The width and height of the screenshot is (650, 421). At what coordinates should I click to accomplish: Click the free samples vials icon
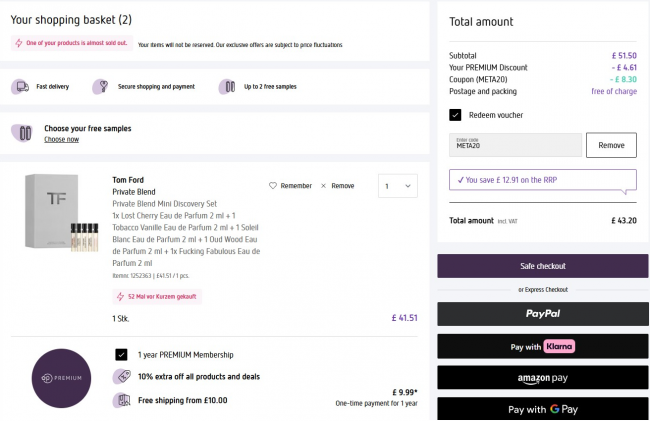tap(227, 87)
